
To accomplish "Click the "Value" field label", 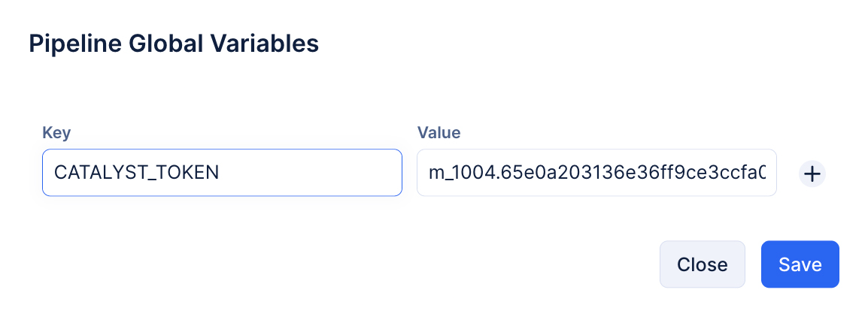I will click(439, 133).
